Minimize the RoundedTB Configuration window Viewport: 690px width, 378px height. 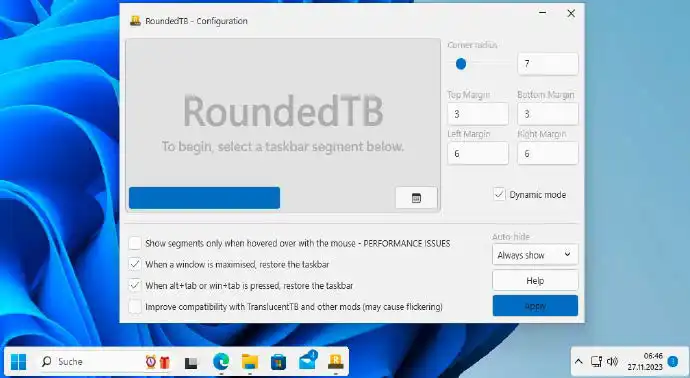pos(543,13)
